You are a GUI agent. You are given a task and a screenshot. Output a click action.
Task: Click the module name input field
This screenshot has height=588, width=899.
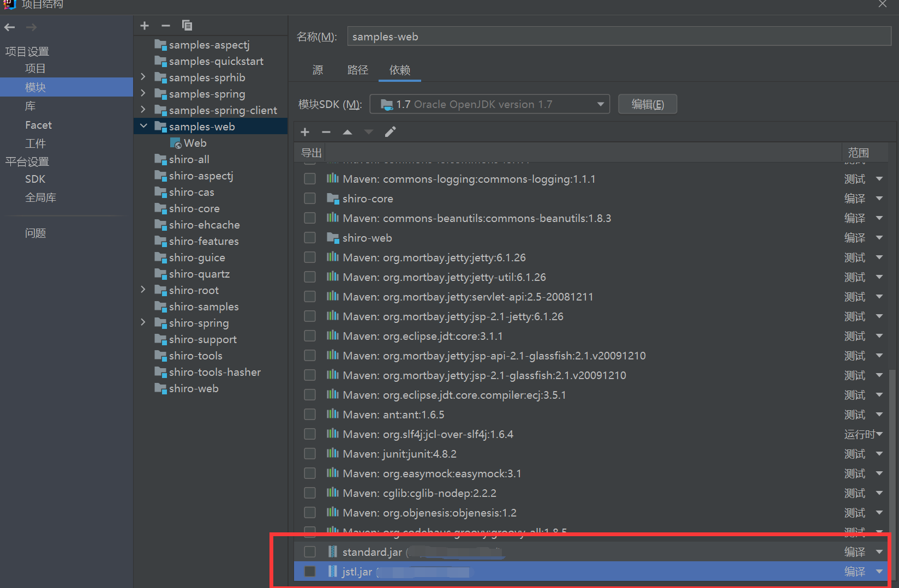619,37
